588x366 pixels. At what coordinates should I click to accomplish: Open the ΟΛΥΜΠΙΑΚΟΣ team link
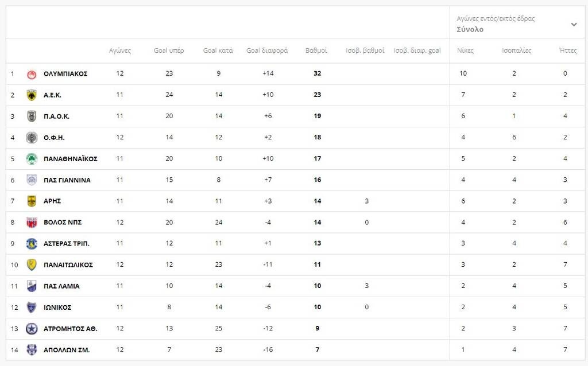click(65, 74)
